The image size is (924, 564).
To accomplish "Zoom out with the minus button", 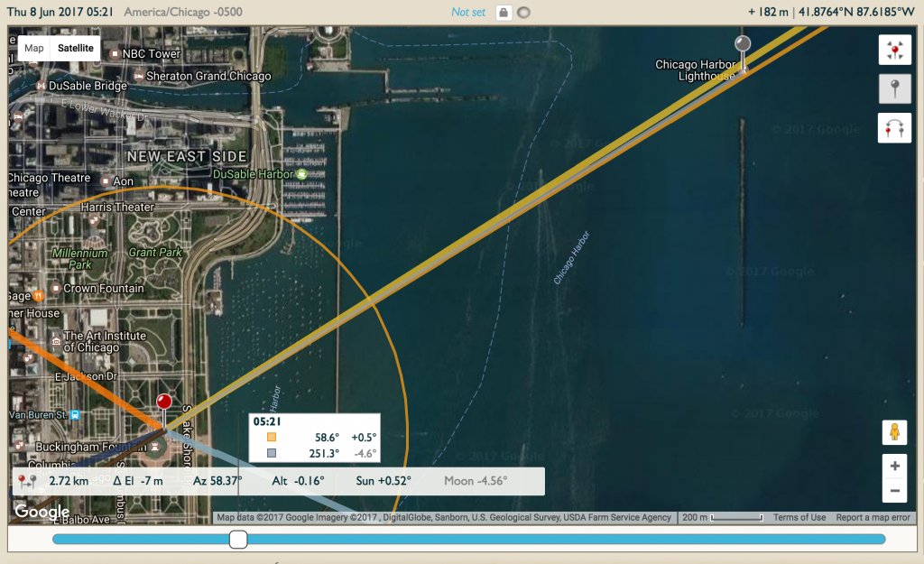I will coord(894,490).
